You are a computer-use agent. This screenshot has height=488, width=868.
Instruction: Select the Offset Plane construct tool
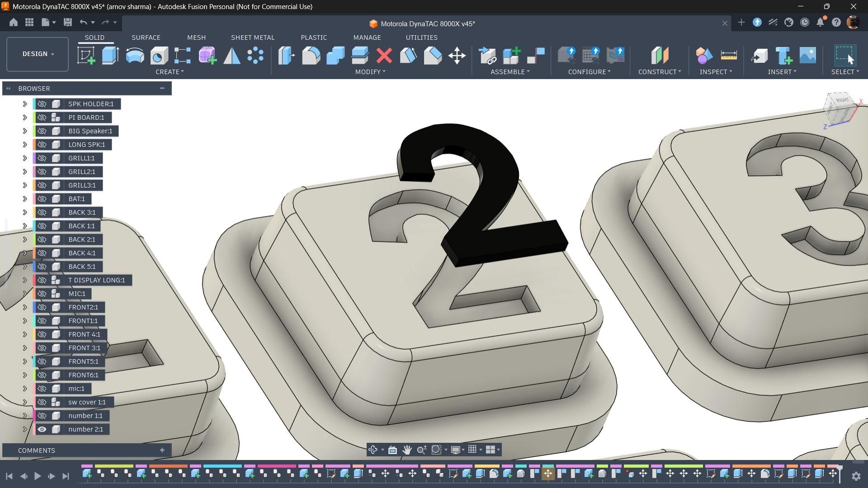[660, 56]
